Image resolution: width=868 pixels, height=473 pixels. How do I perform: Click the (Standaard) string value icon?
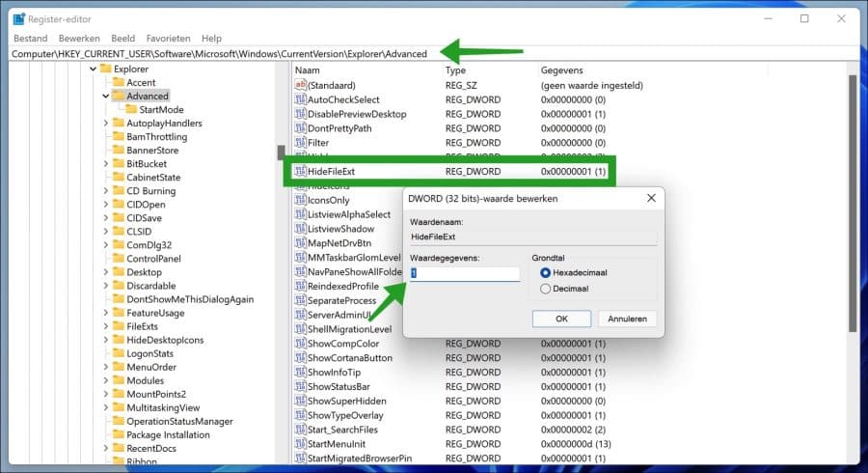[x=301, y=85]
